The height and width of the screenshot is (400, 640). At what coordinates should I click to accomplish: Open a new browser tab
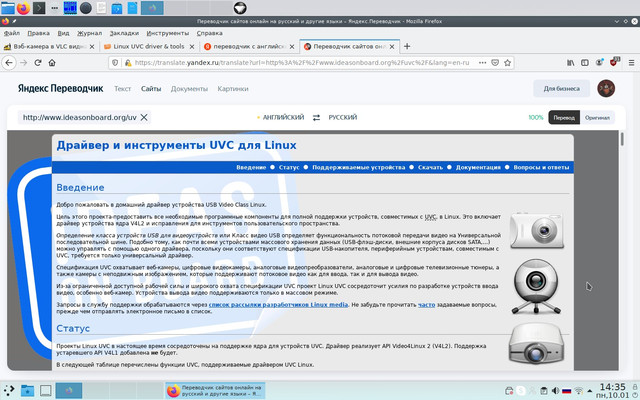point(407,47)
